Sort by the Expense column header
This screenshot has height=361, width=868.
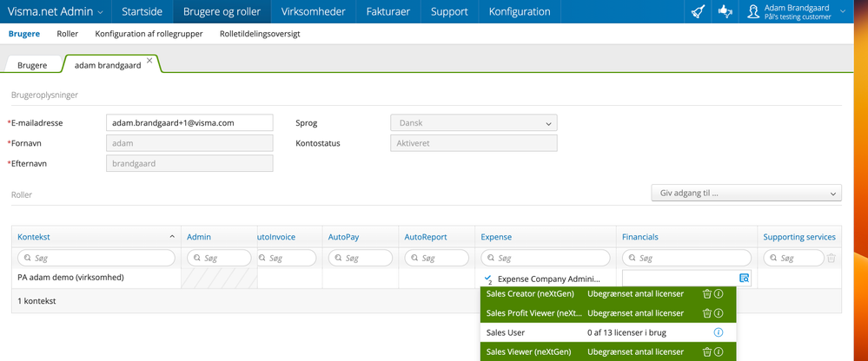pos(496,237)
